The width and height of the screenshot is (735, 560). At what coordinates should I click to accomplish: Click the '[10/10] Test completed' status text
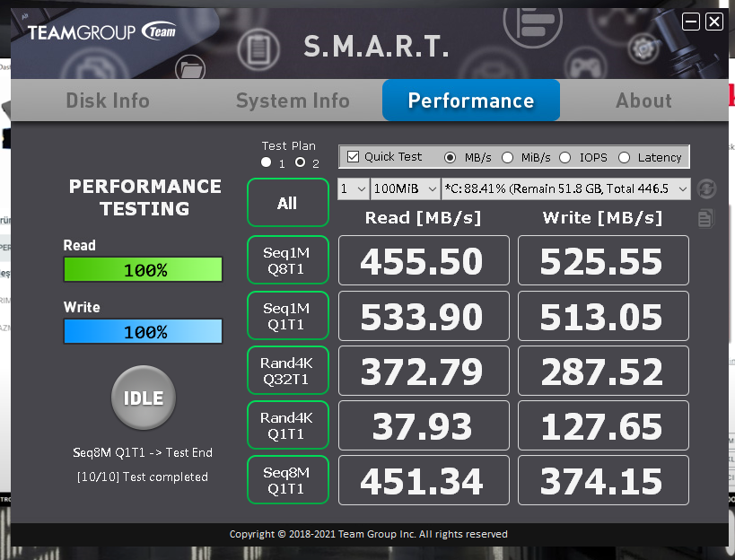[143, 477]
